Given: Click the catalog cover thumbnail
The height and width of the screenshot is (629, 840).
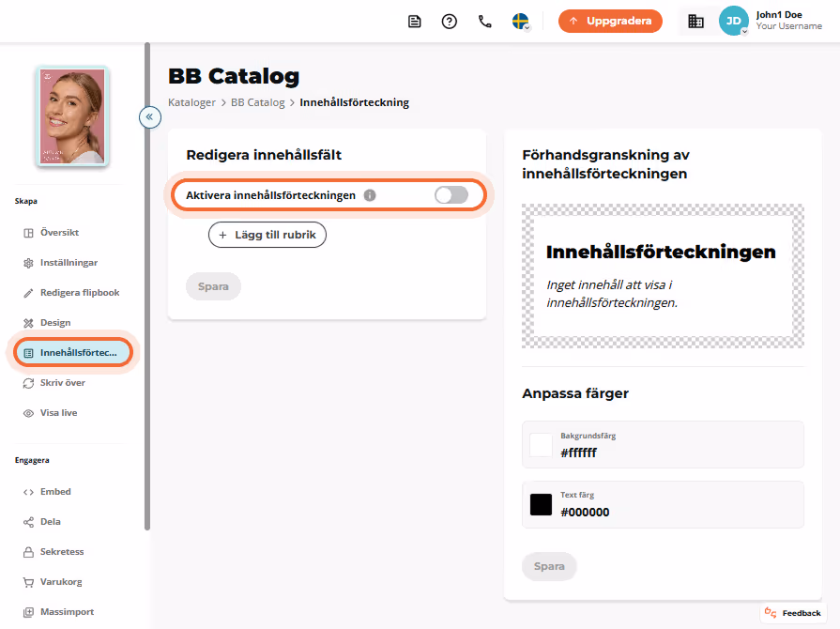Looking at the screenshot, I should (x=73, y=116).
